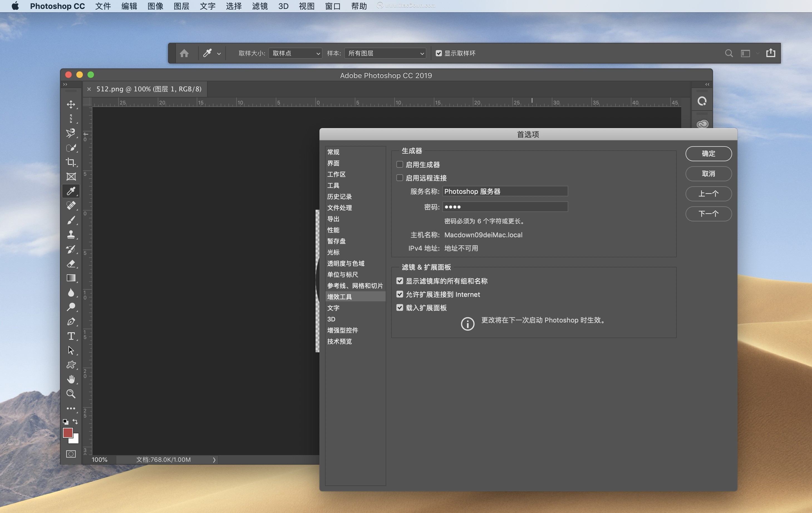Reset default foreground and background colors
This screenshot has height=513, width=812.
[65, 422]
